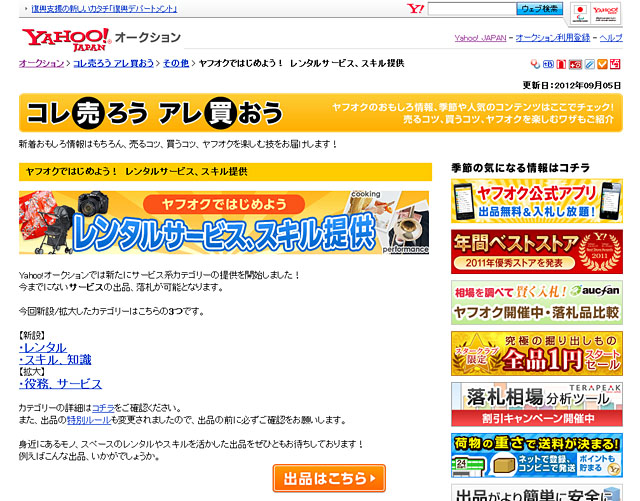Click the ウェブ検索 search button
This screenshot has height=501, width=640.
pyautogui.click(x=541, y=9)
